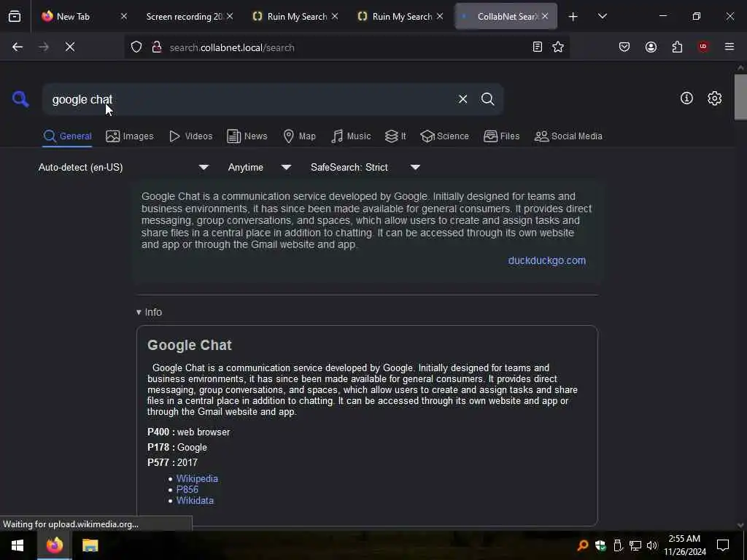Open Firefox account icon
Image resolution: width=747 pixels, height=560 pixels.
[x=651, y=47]
